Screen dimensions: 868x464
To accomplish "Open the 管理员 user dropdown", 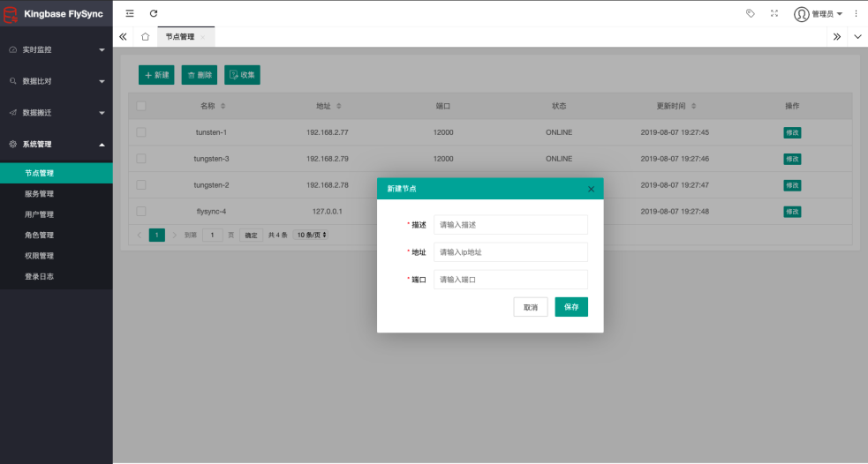I will coord(818,14).
